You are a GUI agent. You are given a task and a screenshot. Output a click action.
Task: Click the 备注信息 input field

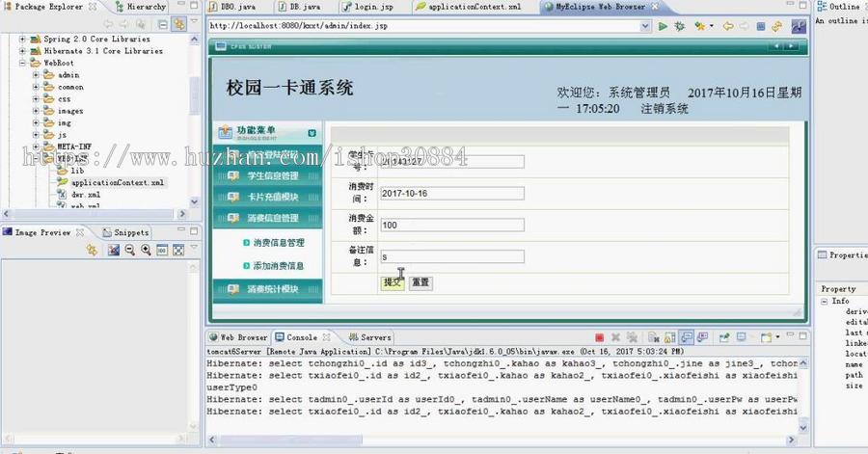(x=452, y=256)
